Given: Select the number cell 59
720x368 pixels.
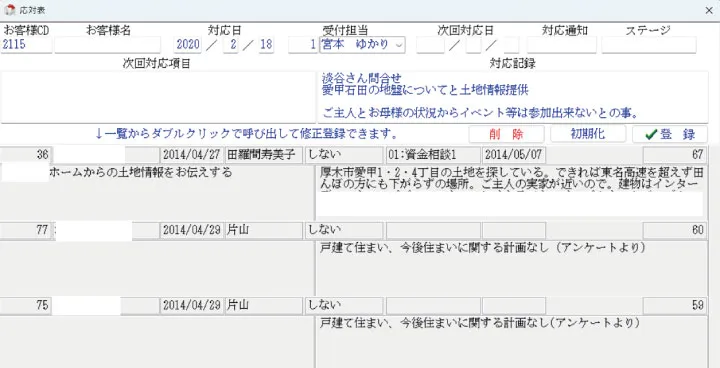Looking at the screenshot, I should (675, 306).
